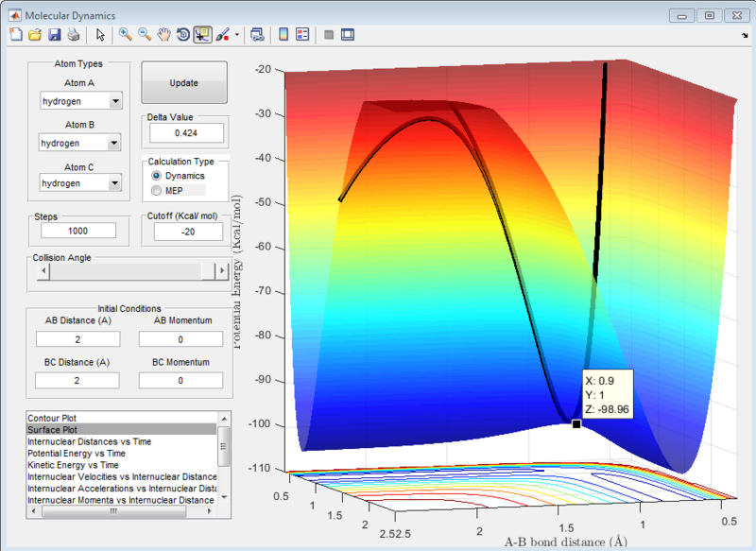Toggle the Data Cursor tool
The image size is (756, 551).
pyautogui.click(x=202, y=35)
